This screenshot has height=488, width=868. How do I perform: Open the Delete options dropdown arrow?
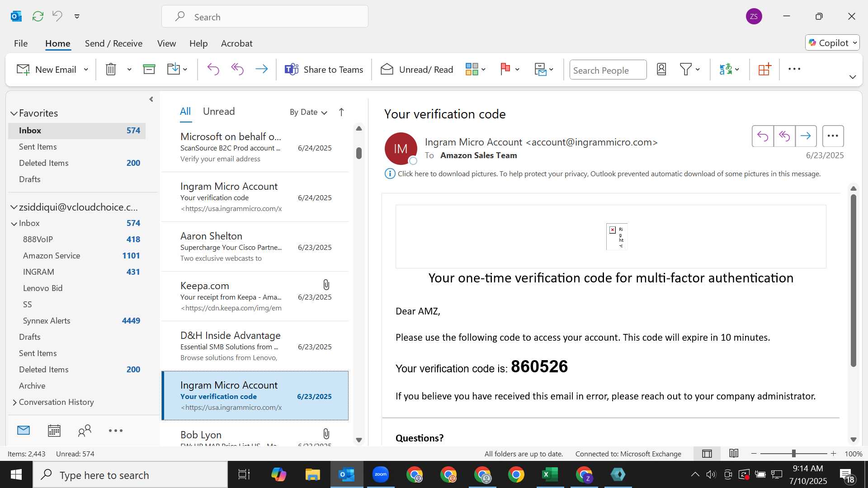pyautogui.click(x=129, y=69)
